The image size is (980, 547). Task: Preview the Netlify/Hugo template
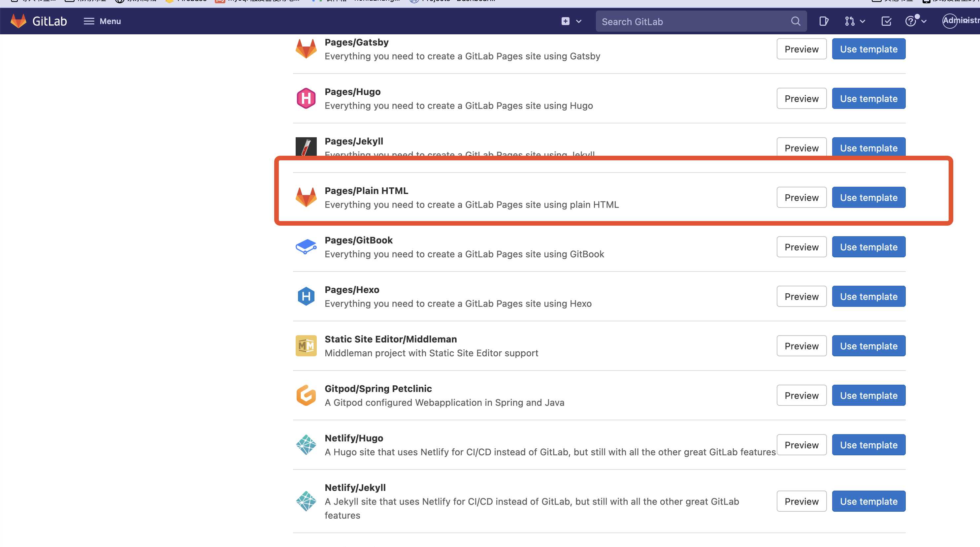point(801,444)
